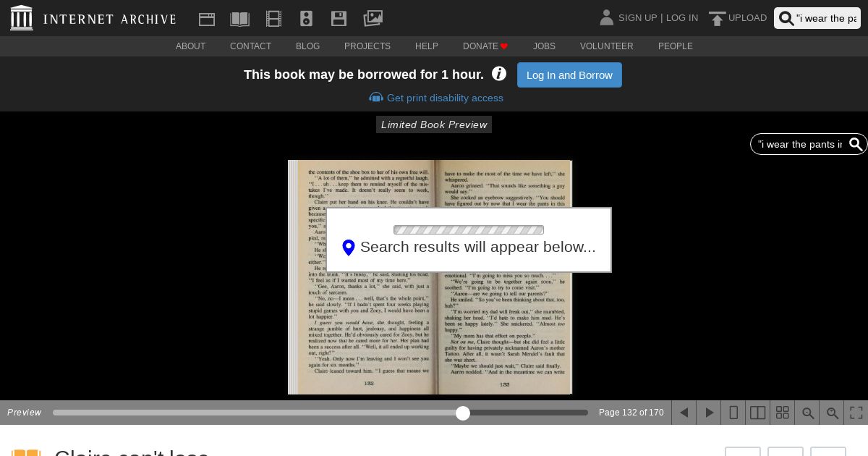Open the PEOPLE menu item
Image resolution: width=868 pixels, height=456 pixels.
tap(676, 46)
